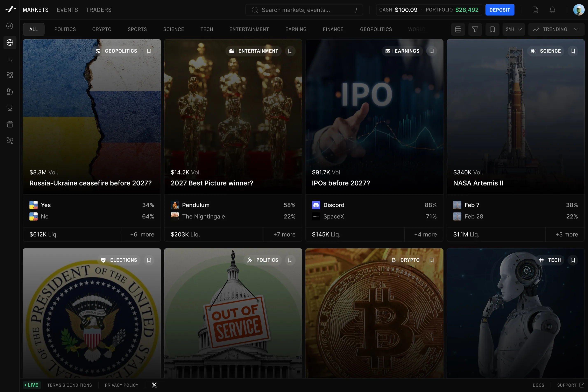
Task: Expand the 24H timeframe dropdown
Action: tap(514, 29)
